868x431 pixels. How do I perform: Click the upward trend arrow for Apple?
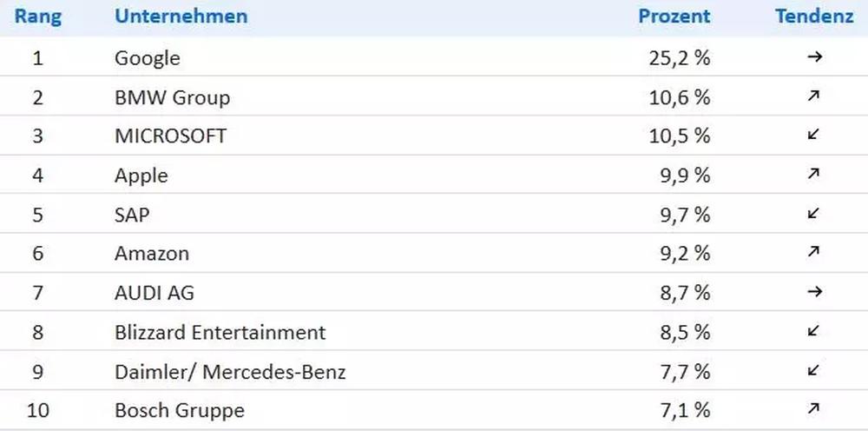pos(813,175)
